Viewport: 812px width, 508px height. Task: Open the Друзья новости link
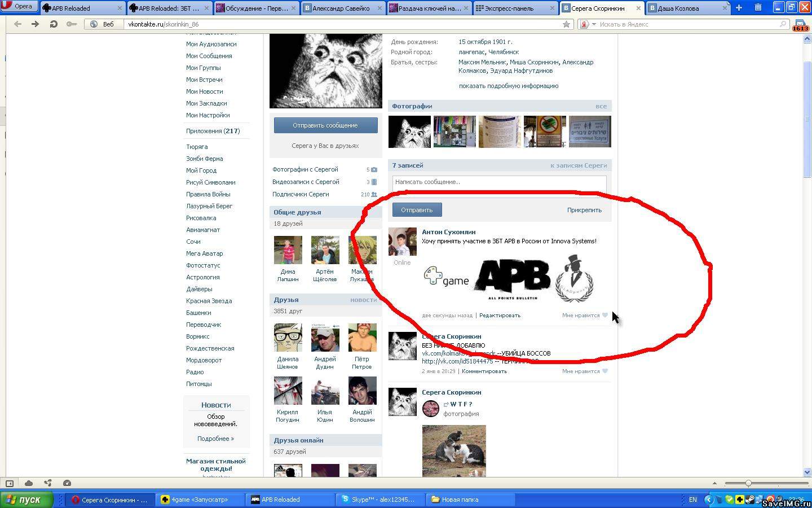point(363,300)
